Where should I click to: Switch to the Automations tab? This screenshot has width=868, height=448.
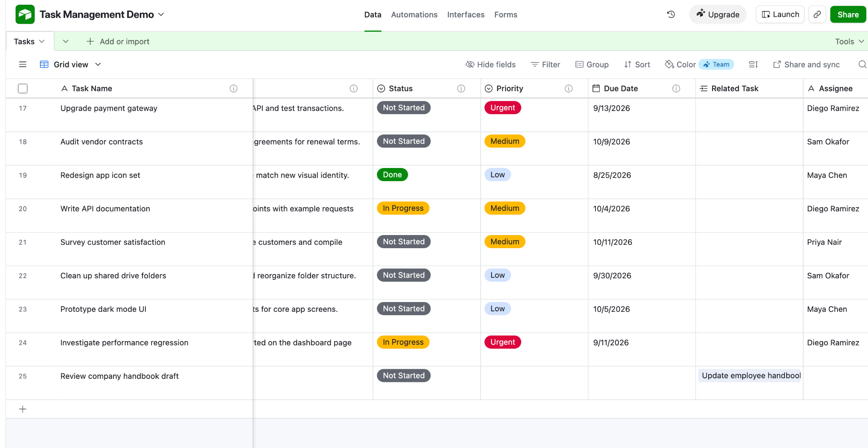414,14
